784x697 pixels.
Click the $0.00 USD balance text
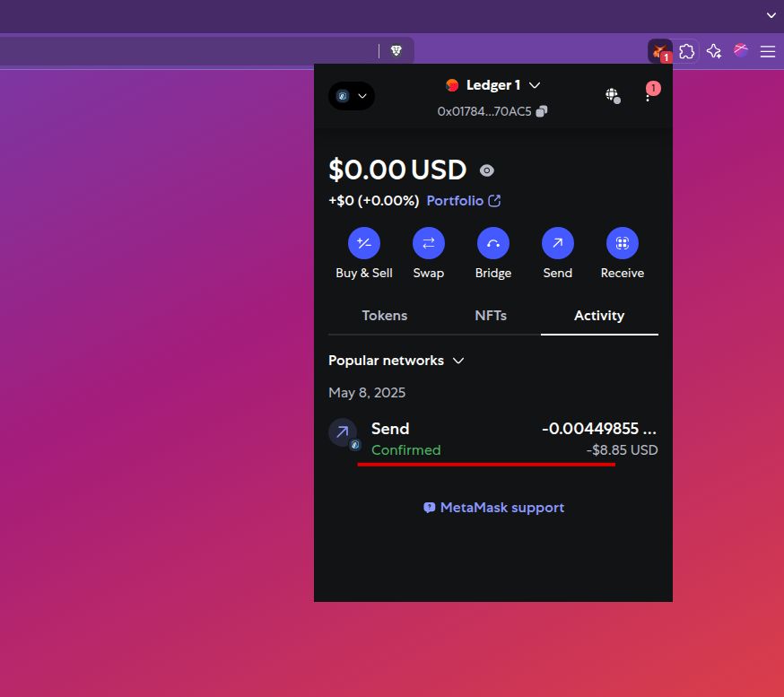[x=397, y=170]
